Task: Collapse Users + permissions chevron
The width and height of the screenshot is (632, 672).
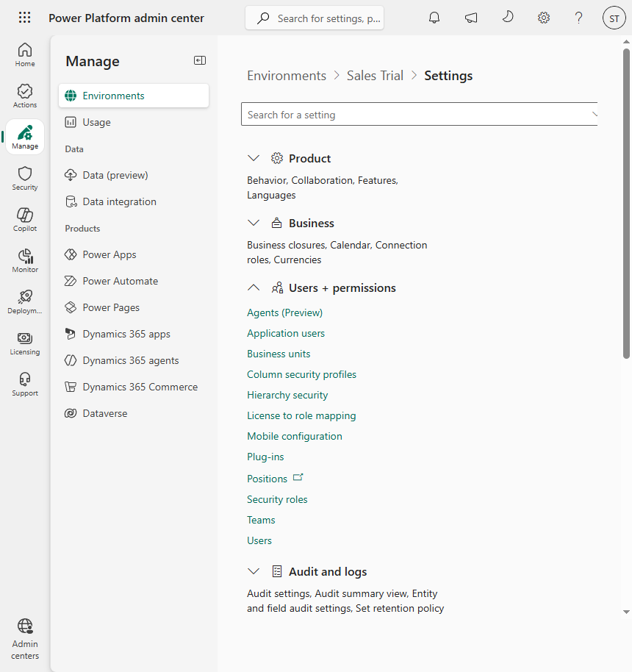Action: pyautogui.click(x=254, y=287)
